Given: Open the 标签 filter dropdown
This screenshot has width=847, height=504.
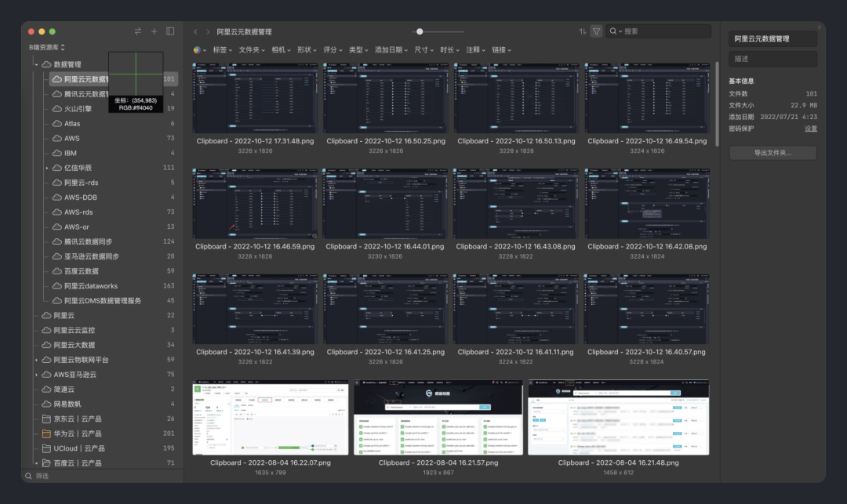Looking at the screenshot, I should pos(223,49).
